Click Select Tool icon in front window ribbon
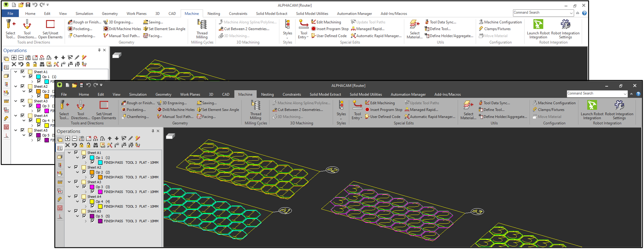This screenshot has height=249, width=644. [x=64, y=110]
